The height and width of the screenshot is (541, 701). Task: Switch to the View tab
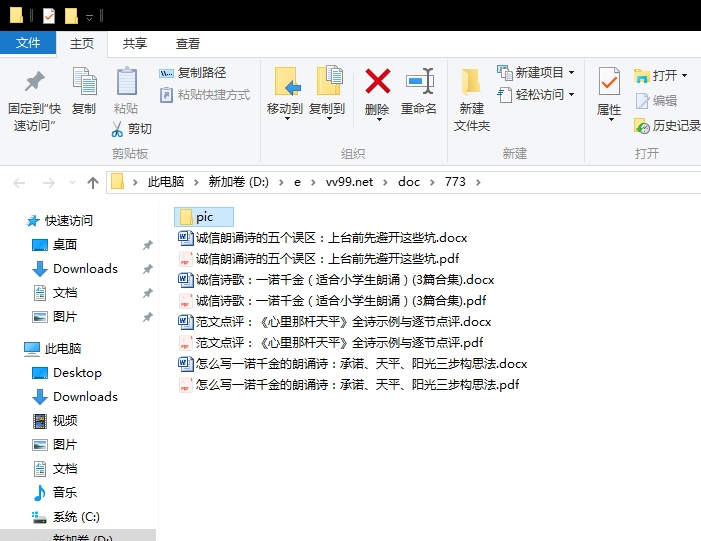click(188, 44)
